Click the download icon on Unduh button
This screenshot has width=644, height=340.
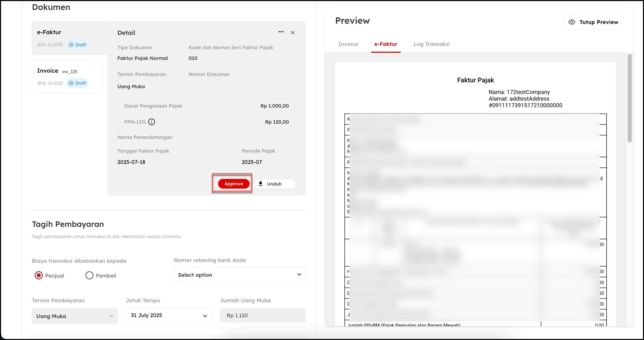click(261, 184)
